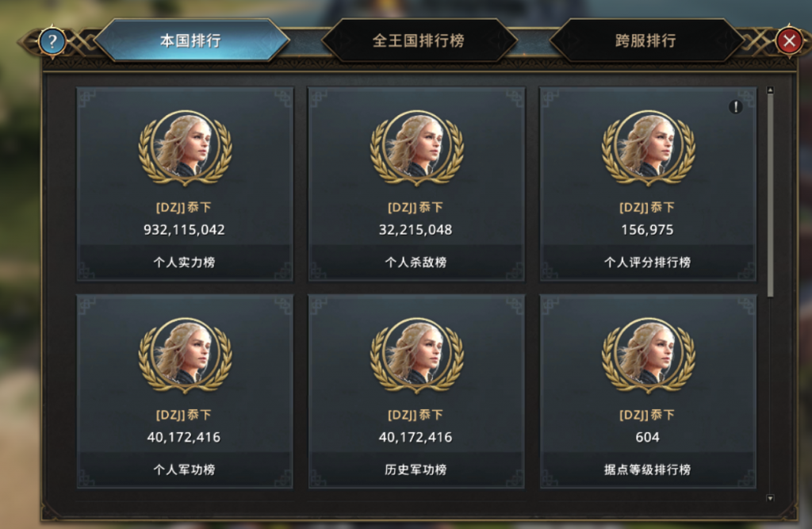Open the 据点等级排行榜 avatar portrait
Image resolution: width=812 pixels, height=529 pixels.
648,355
